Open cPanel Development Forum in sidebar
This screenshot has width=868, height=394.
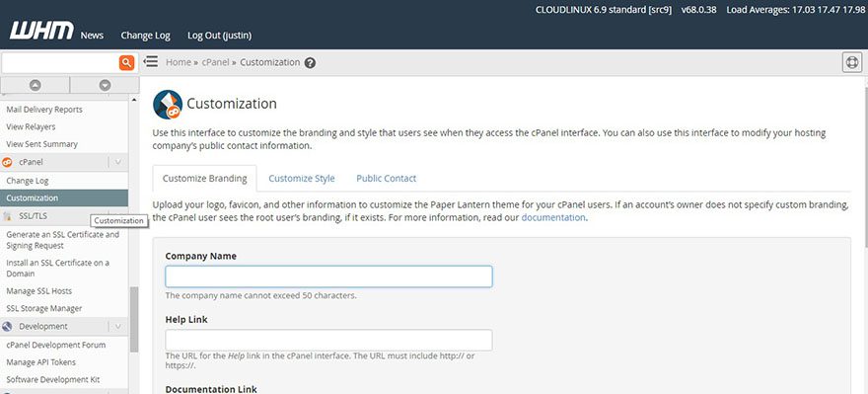click(56, 345)
